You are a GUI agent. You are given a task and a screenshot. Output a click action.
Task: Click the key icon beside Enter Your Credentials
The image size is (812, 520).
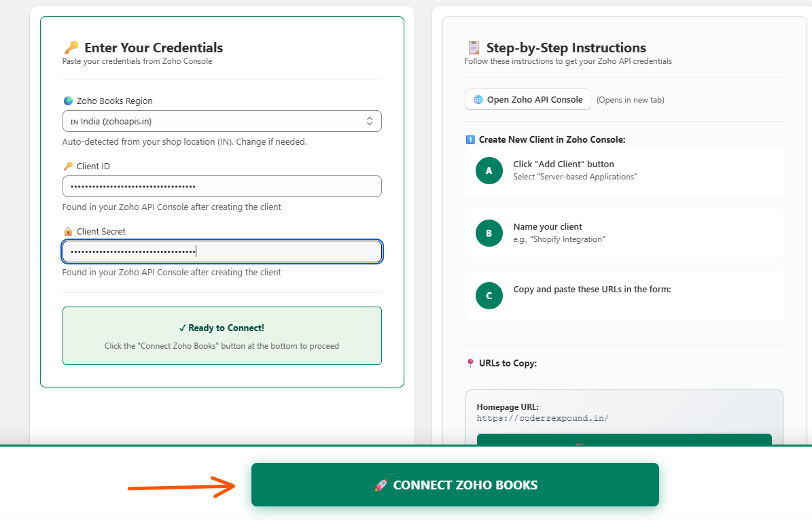[71, 48]
